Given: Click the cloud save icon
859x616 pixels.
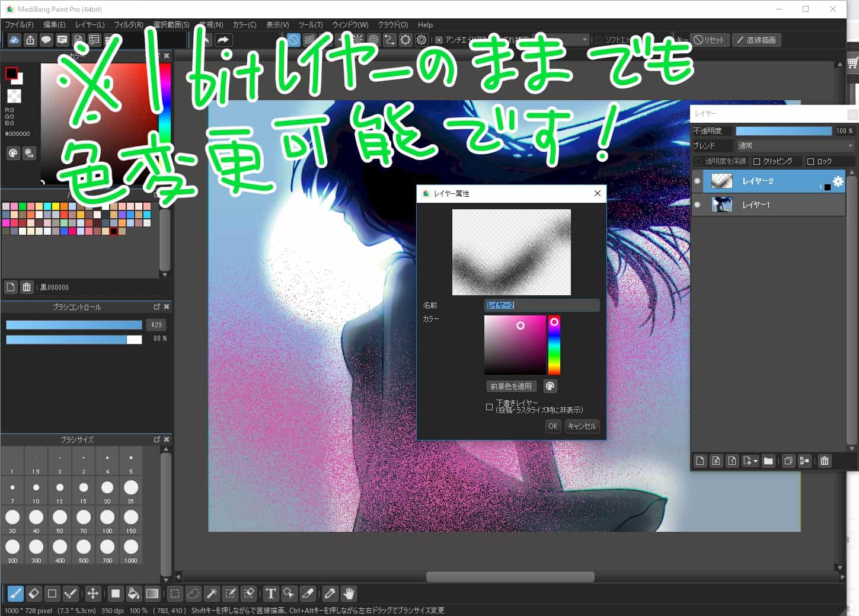Looking at the screenshot, I should [x=14, y=40].
